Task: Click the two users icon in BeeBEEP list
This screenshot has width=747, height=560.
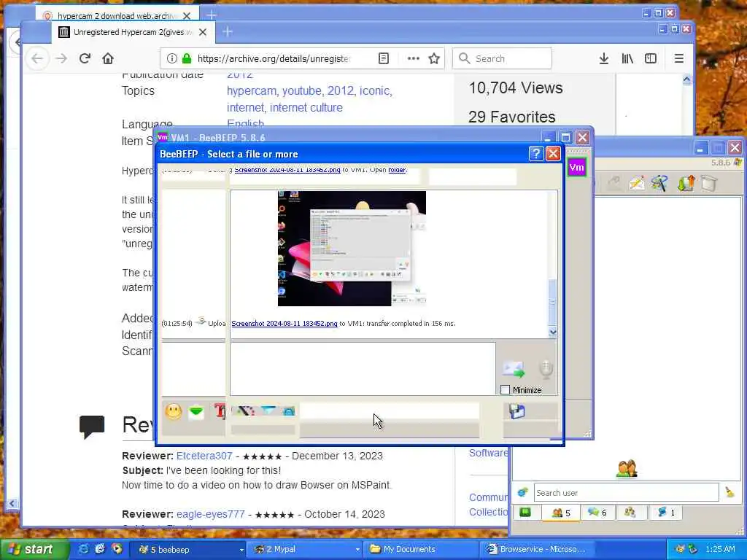Action: click(x=627, y=469)
